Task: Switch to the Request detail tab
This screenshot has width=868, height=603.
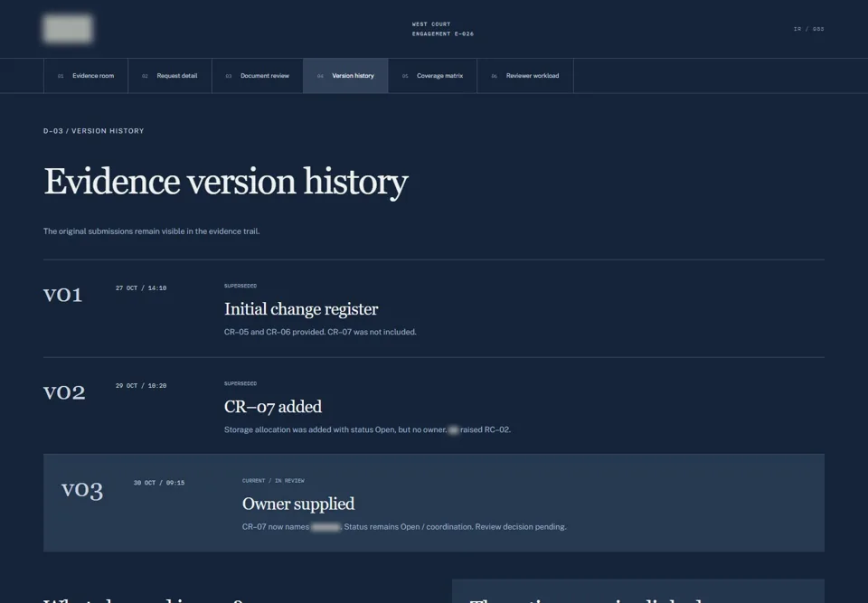Action: coord(170,76)
